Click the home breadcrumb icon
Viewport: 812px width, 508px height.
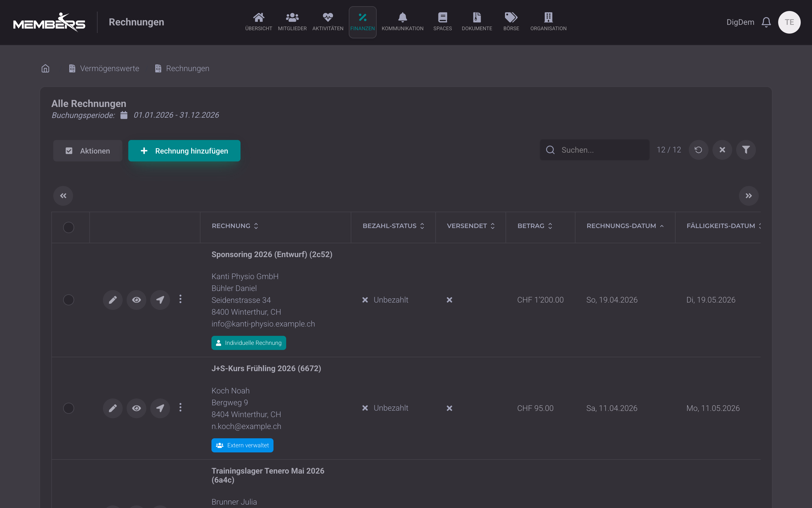pyautogui.click(x=45, y=69)
